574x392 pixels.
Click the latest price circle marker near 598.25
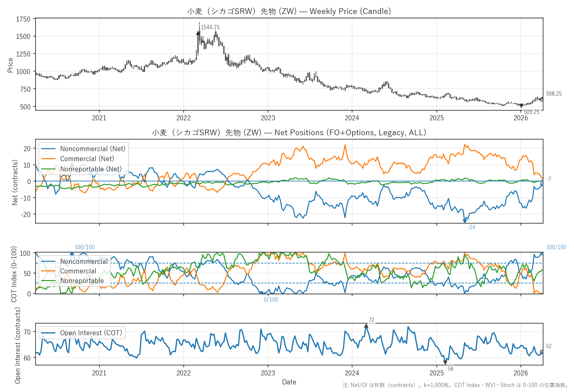pyautogui.click(x=542, y=99)
